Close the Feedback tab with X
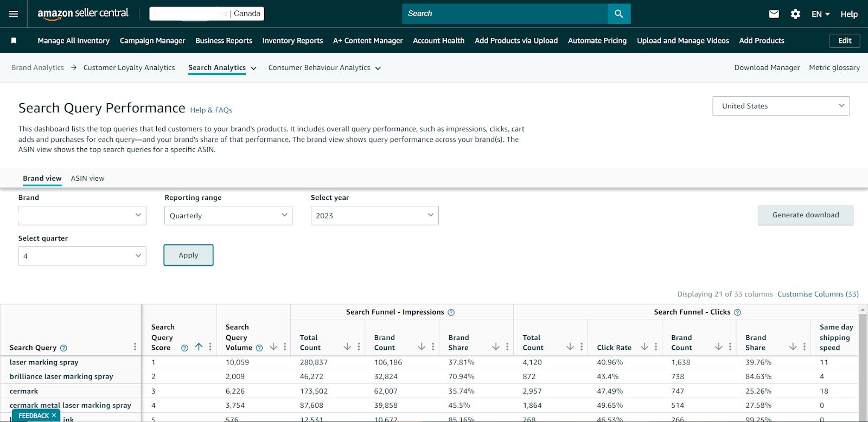 coord(54,415)
